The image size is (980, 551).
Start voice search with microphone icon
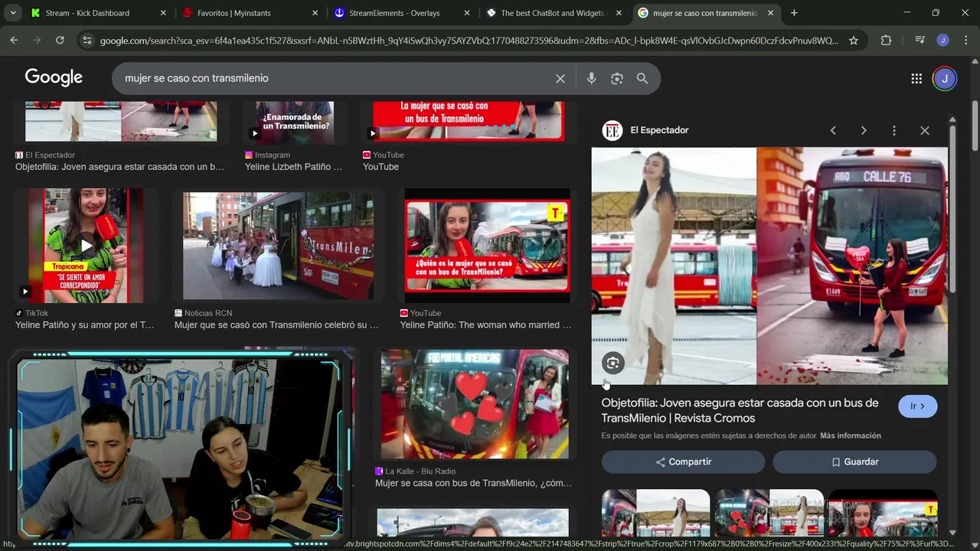point(591,78)
